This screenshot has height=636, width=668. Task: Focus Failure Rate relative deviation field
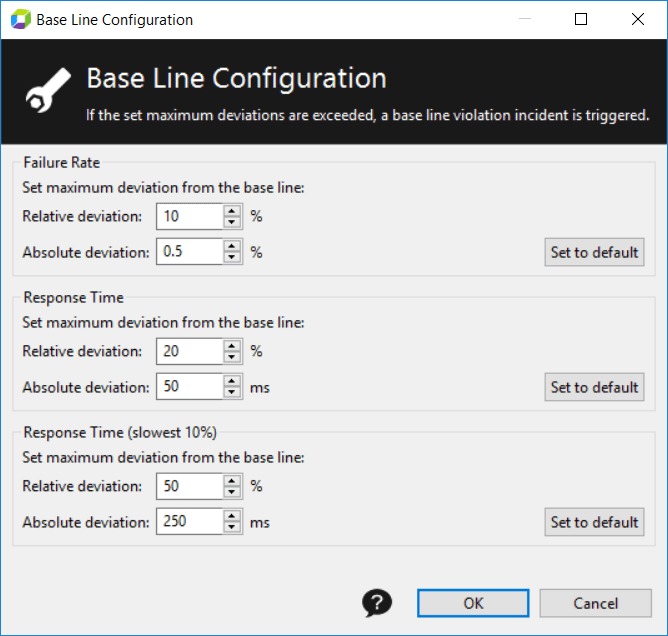click(190, 216)
